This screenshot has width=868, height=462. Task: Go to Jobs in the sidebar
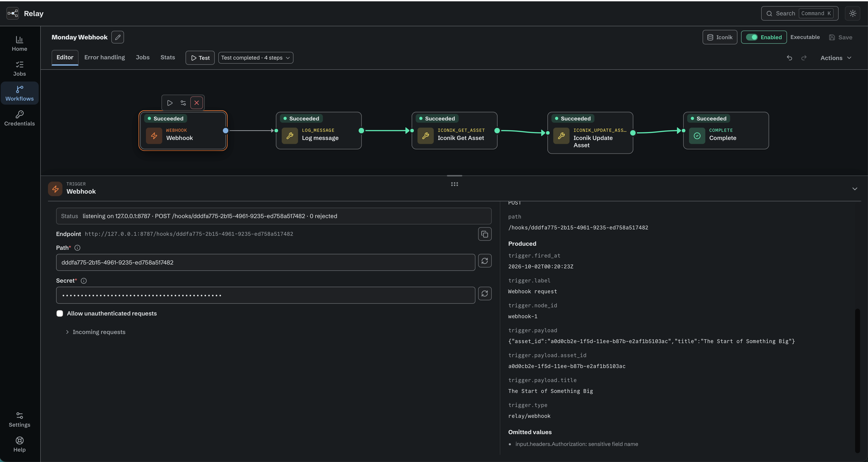pyautogui.click(x=19, y=68)
